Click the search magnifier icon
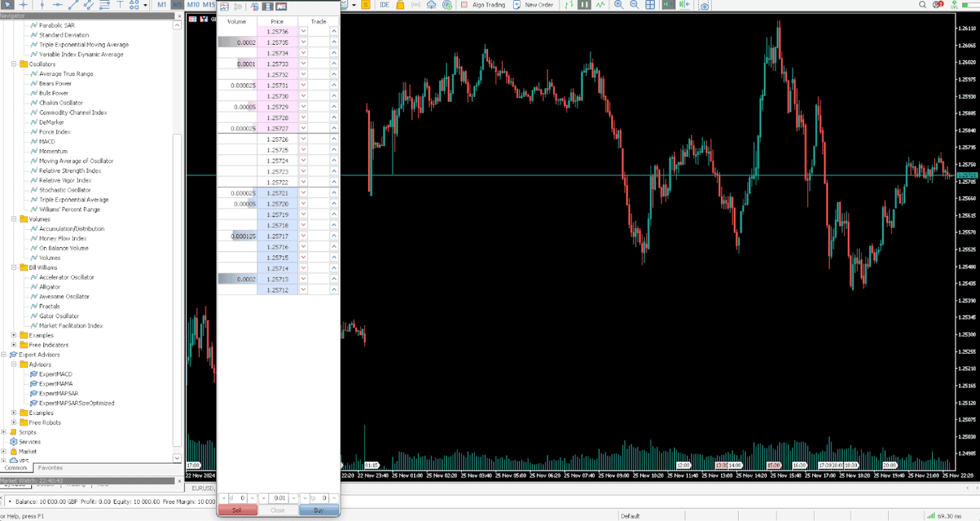 tap(923, 4)
